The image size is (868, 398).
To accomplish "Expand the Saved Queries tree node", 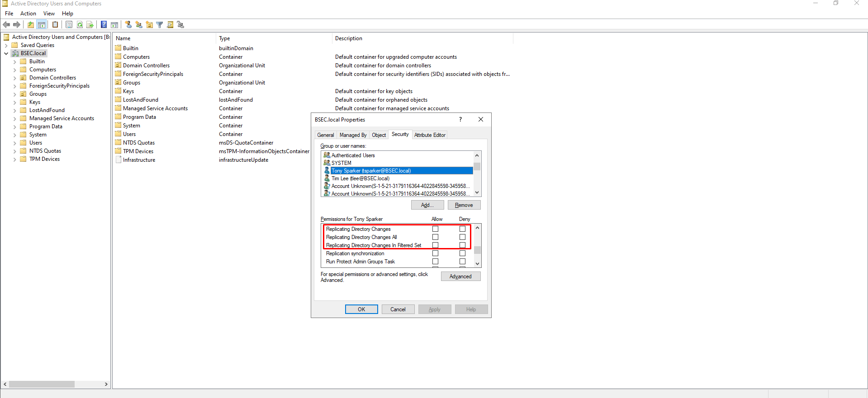I will 6,45.
